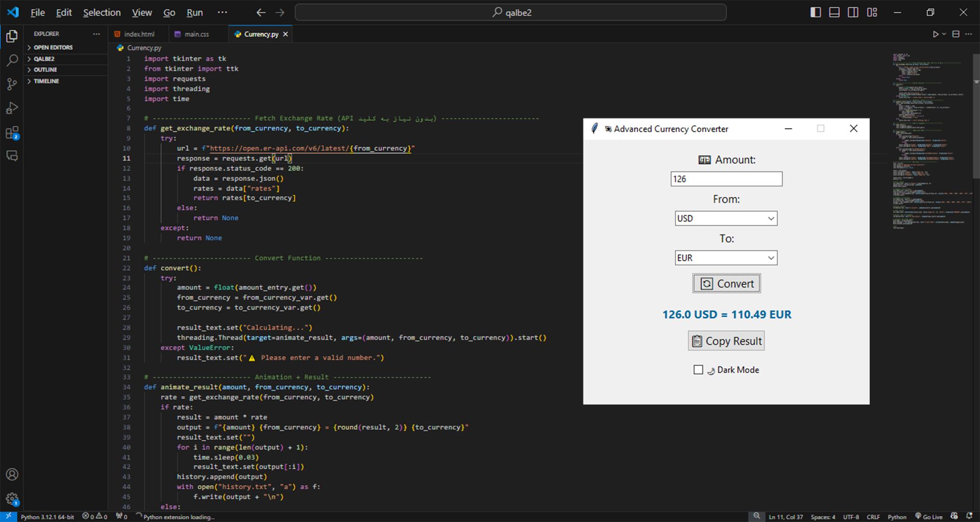
Task: Open the Extensions view icon
Action: [x=12, y=133]
